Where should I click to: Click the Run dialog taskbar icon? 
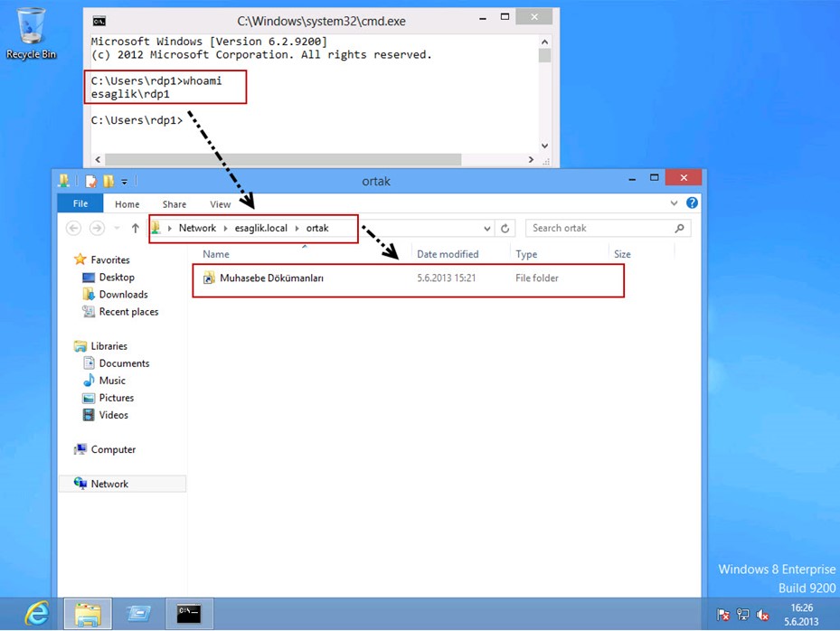(138, 613)
